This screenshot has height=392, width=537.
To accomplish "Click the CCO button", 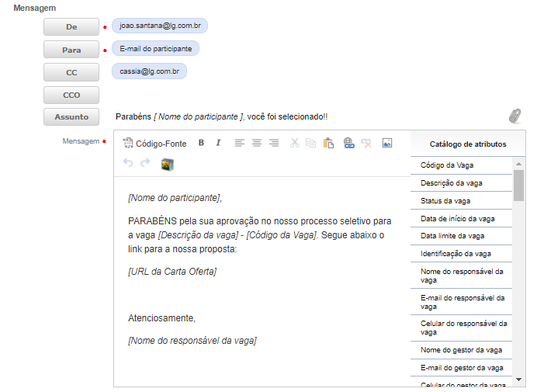I will (71, 95).
